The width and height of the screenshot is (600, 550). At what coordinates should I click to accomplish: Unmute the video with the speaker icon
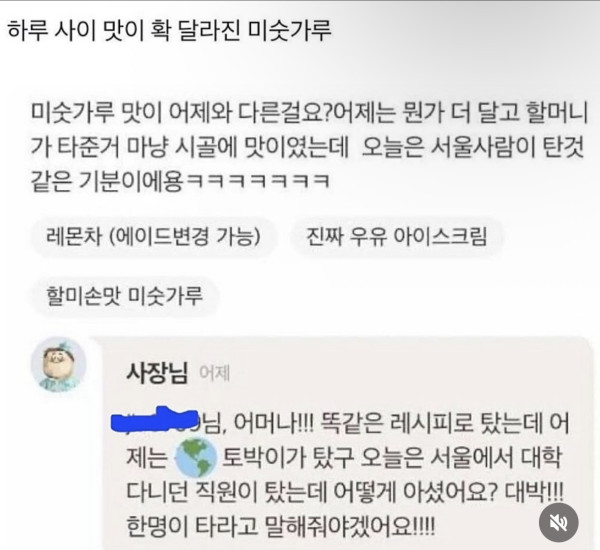(558, 522)
